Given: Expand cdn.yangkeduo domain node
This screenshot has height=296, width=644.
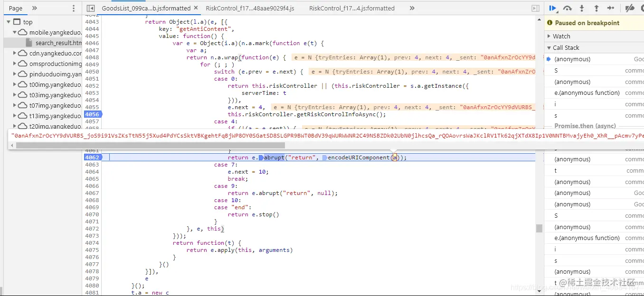Looking at the screenshot, I should pyautogui.click(x=15, y=53).
